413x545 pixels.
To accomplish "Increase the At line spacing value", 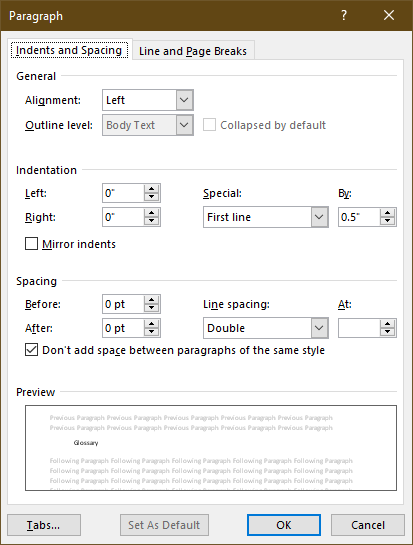I will (x=388, y=324).
